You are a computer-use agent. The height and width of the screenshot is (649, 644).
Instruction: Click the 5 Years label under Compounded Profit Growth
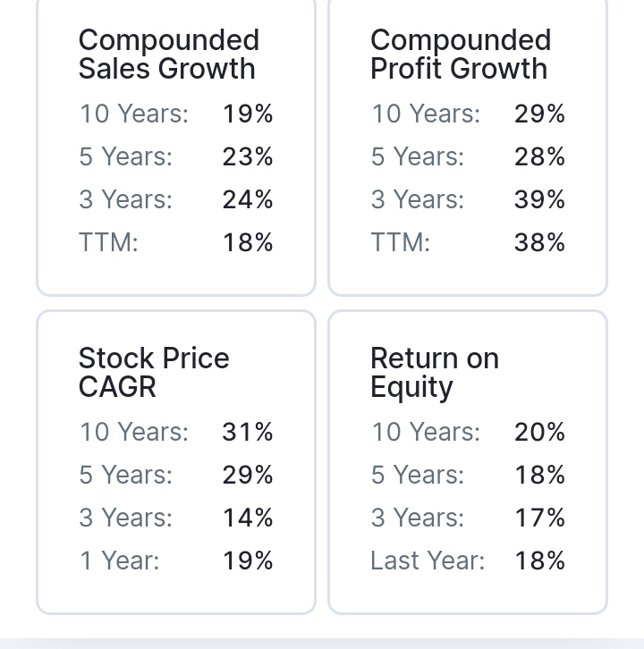(x=417, y=157)
